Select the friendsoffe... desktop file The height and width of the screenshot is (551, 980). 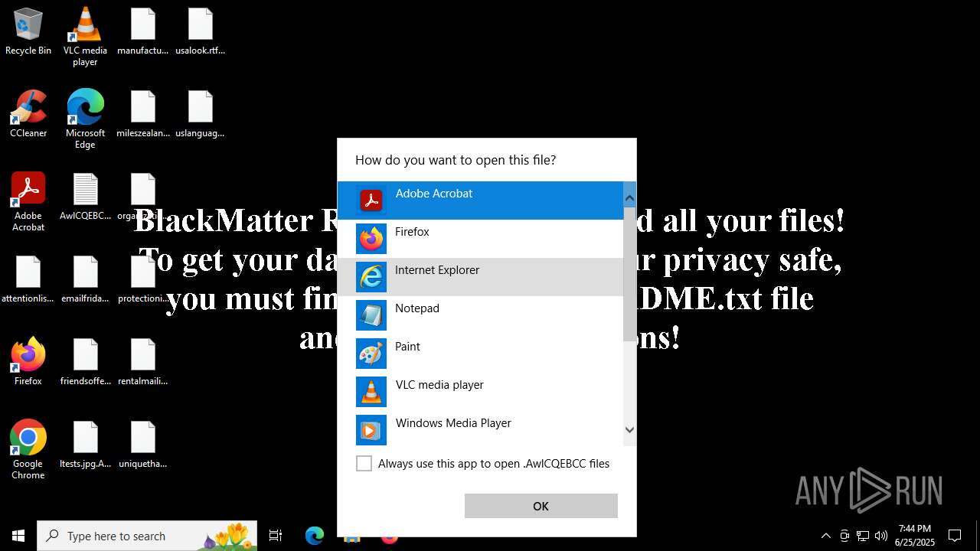85,363
